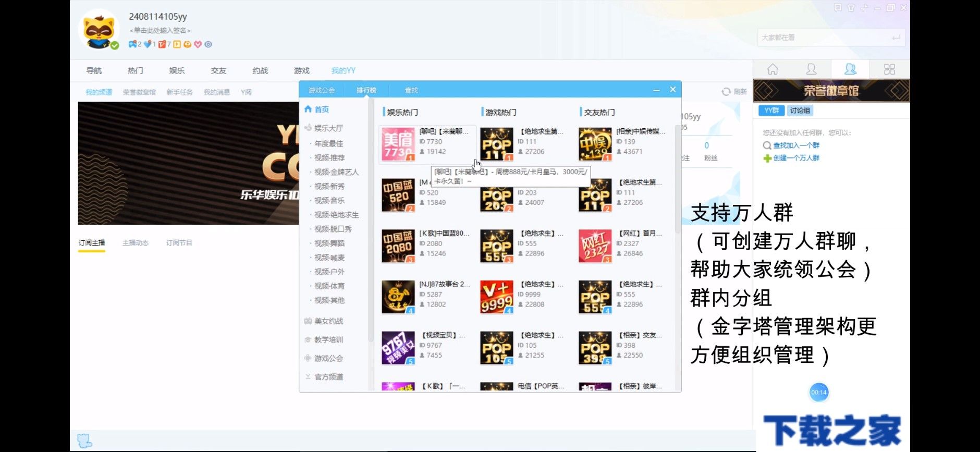Screen dimensions: 980x452
Task: Click the enter arrow in the search box
Action: 896,38
